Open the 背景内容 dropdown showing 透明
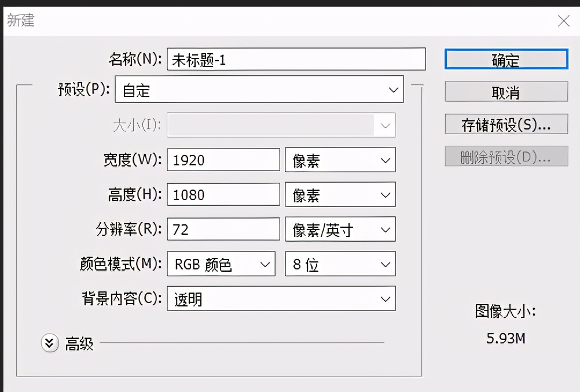Viewport: 580px width, 392px height. [281, 298]
